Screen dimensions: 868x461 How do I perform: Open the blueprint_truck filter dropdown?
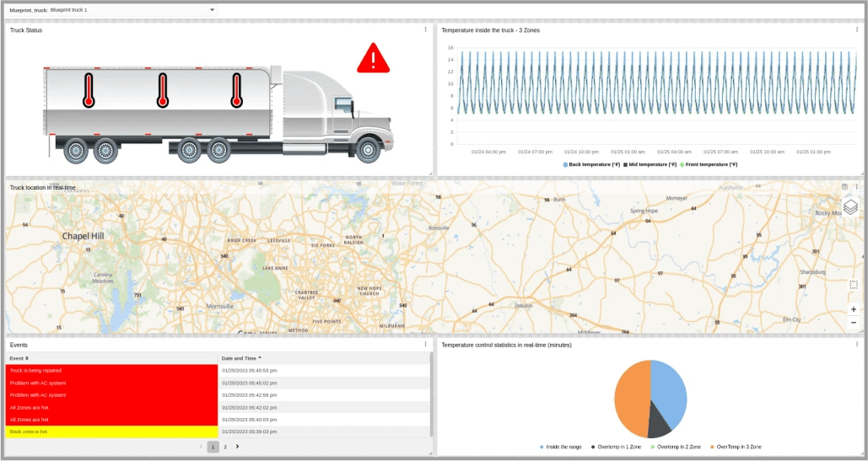(112, 10)
